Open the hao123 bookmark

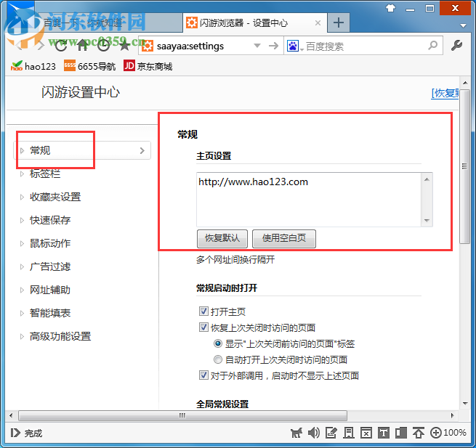pyautogui.click(x=33, y=66)
